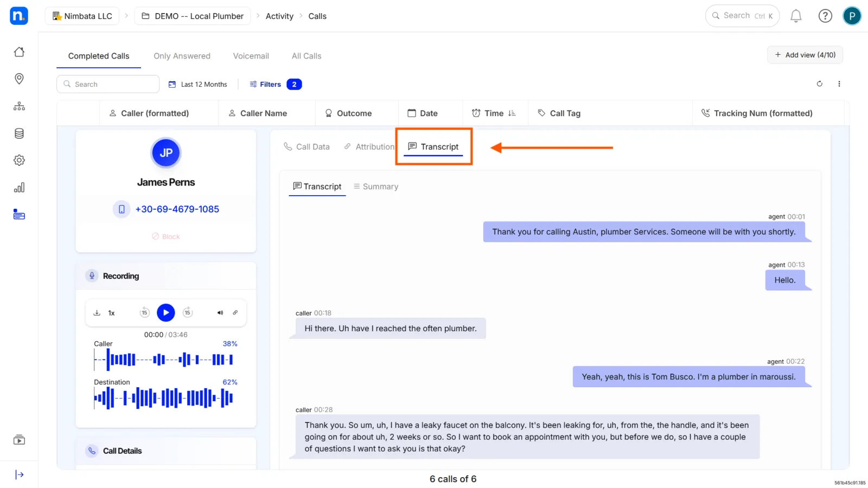Open the location pin sidebar icon
Screen dimensions: 868x488
tap(19, 79)
